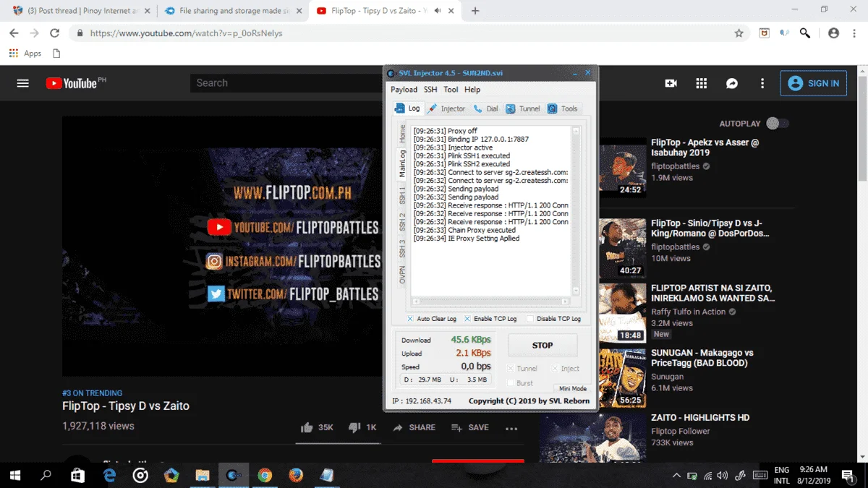Select the vertical SSH 2 log tab
The image size is (868, 488).
[402, 221]
